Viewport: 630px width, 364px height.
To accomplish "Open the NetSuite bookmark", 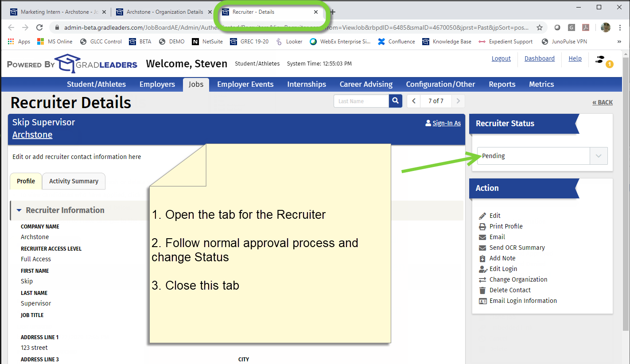I will [208, 42].
